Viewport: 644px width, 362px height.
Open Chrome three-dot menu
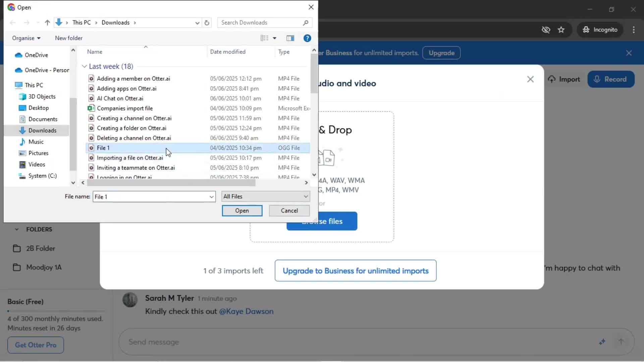coord(633,30)
